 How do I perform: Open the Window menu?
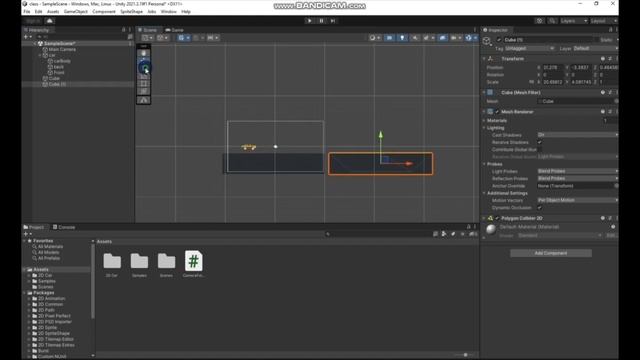coord(168,12)
